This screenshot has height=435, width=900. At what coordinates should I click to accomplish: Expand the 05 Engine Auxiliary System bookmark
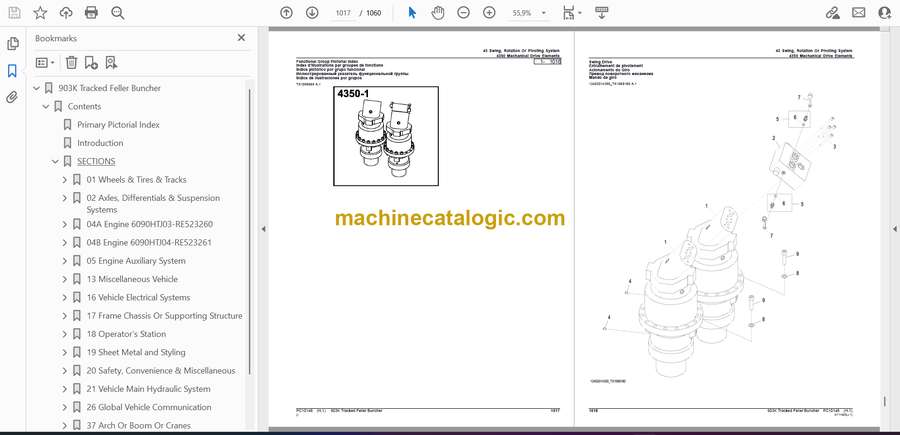click(x=65, y=261)
